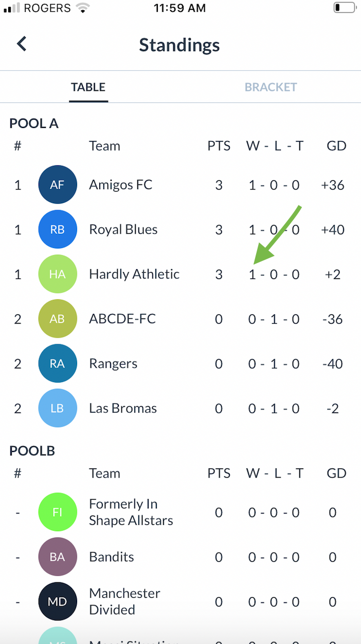Open the Hardly Athletic team name
This screenshot has width=361, height=644.
[134, 274]
